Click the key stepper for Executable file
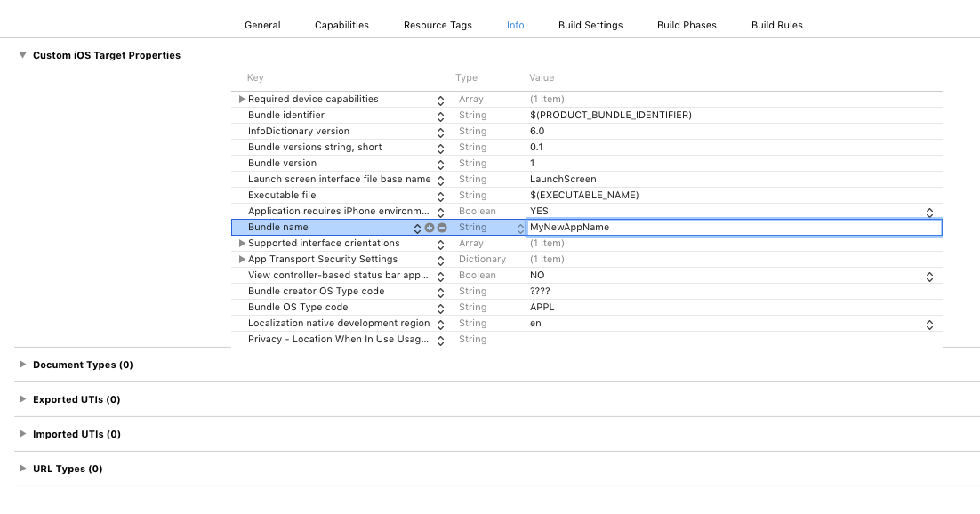The height and width of the screenshot is (514, 980). (x=440, y=196)
